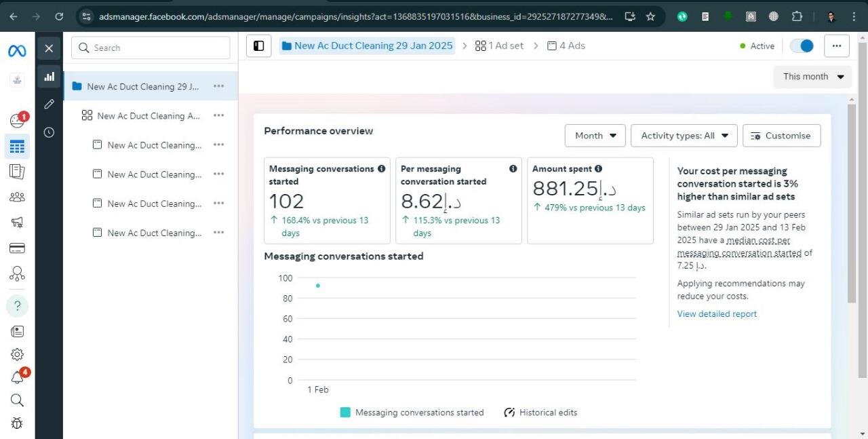Screen dimensions: 868x439
Task: Open the This month date range dropdown
Action: pos(812,77)
